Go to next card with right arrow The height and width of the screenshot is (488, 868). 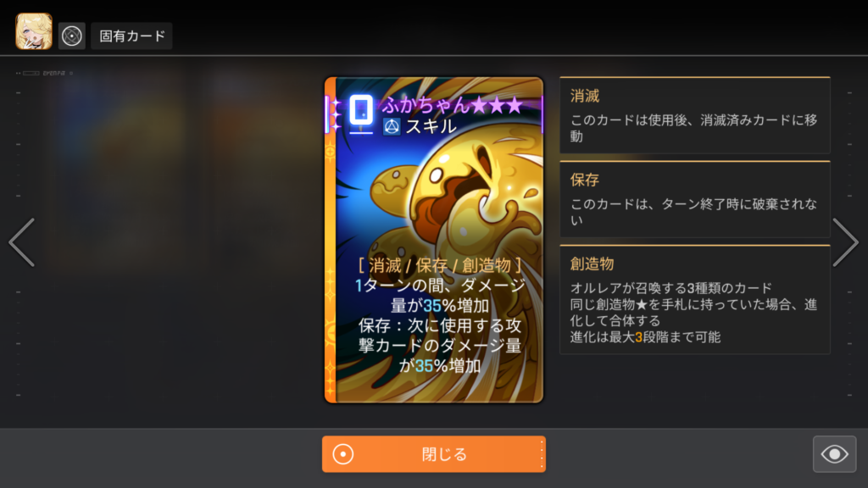coord(845,242)
